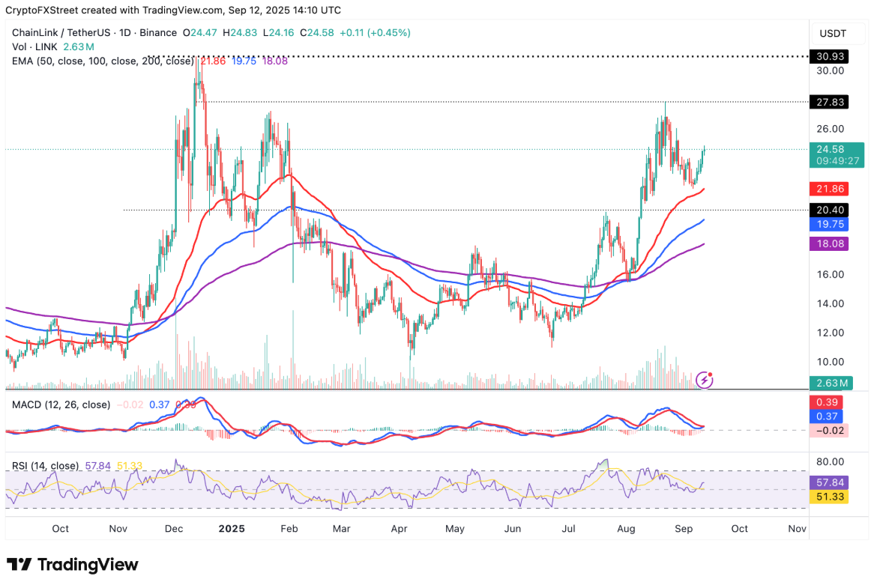Image resolution: width=874 pixels, height=588 pixels.
Task: Click the blue 19.75 EMA price label
Action: [x=830, y=224]
